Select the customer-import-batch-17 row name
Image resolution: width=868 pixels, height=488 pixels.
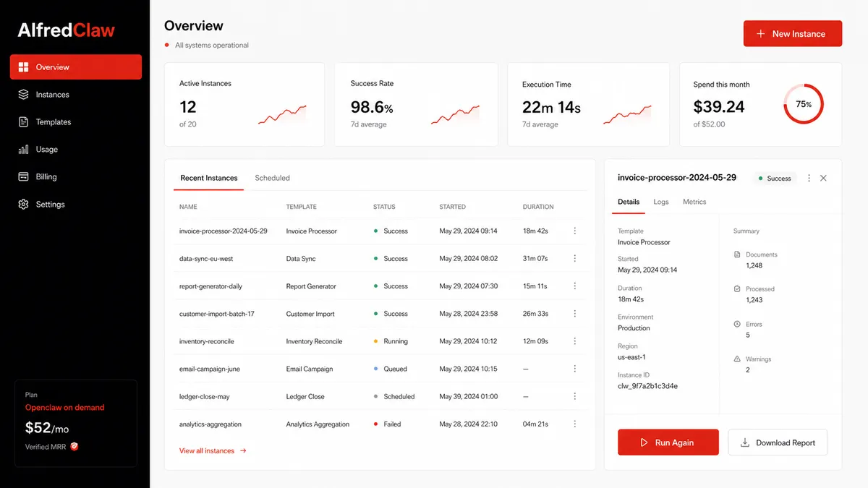coord(217,314)
